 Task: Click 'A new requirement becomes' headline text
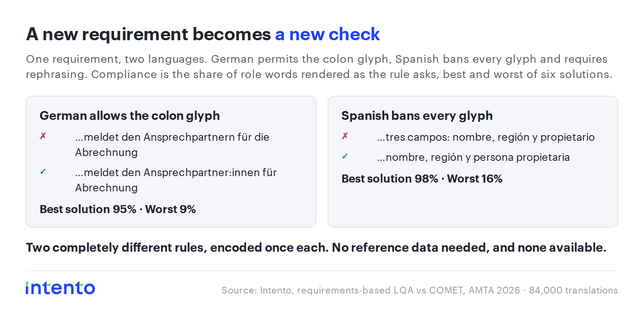(x=149, y=34)
